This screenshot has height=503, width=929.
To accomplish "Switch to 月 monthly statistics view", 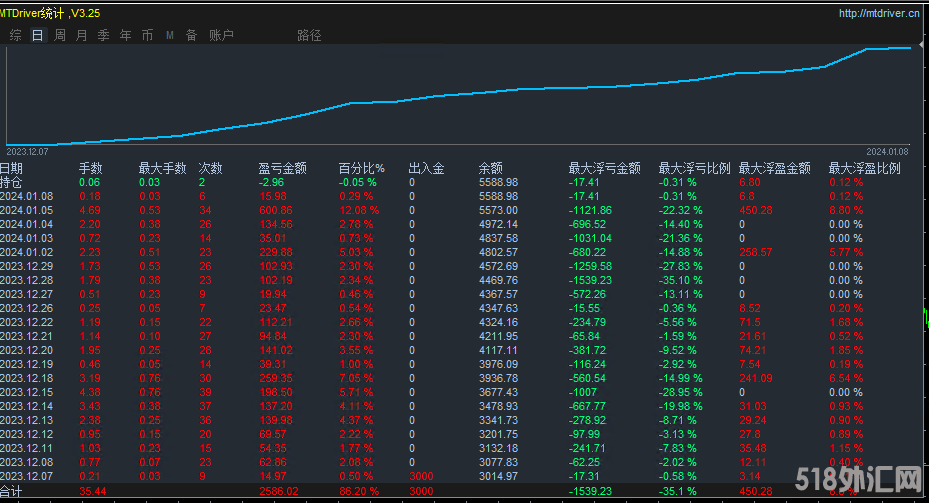I will 81,35.
